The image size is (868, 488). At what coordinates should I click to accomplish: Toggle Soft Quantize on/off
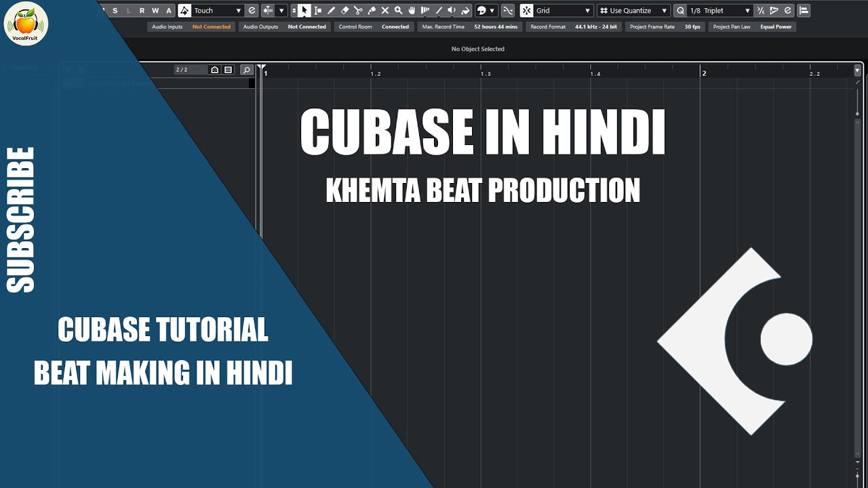click(761, 10)
